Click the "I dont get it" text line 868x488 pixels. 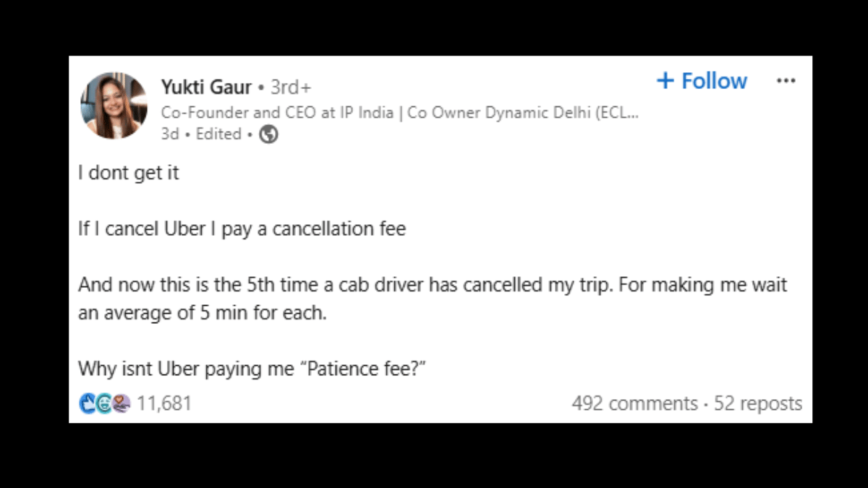[x=129, y=174]
